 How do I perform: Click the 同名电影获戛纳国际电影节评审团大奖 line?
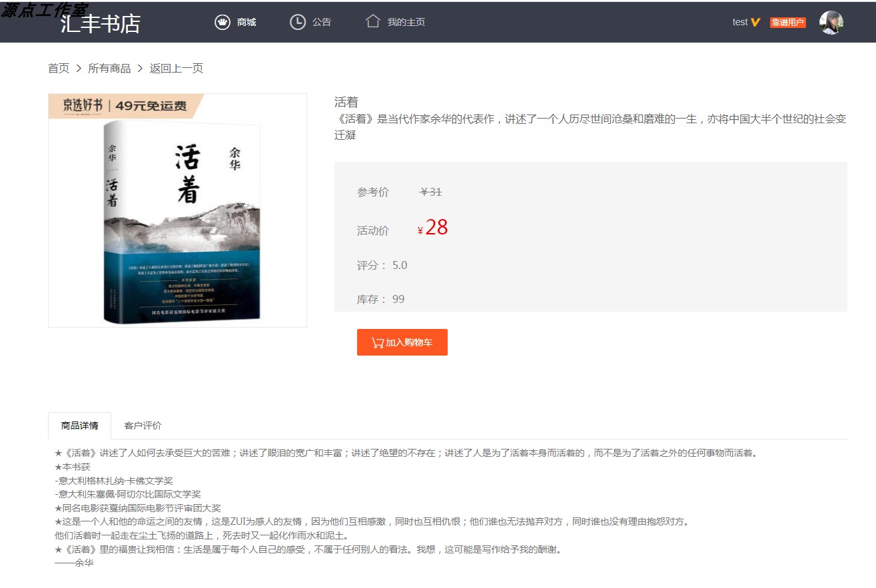tap(137, 507)
